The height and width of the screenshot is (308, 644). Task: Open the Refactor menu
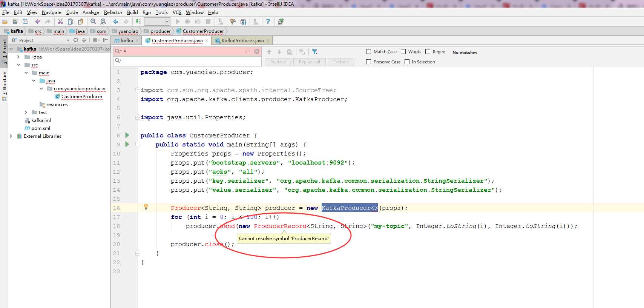click(113, 12)
